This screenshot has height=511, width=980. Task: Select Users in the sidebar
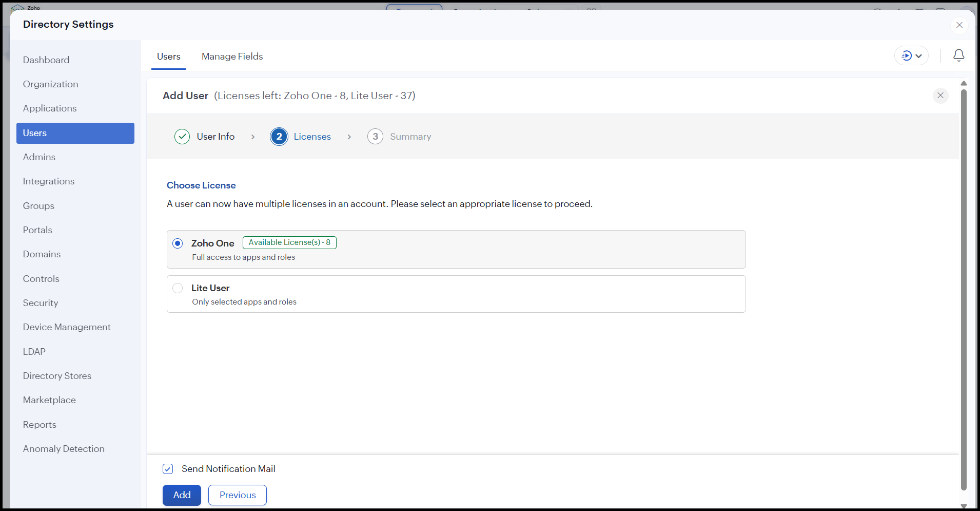point(75,133)
